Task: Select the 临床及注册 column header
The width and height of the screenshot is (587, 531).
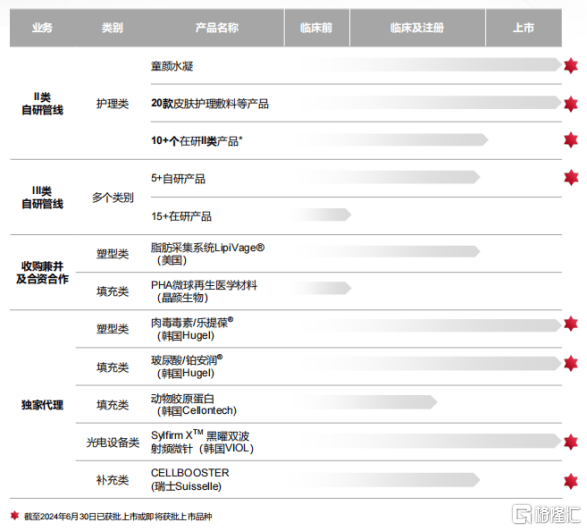Action: (x=417, y=28)
